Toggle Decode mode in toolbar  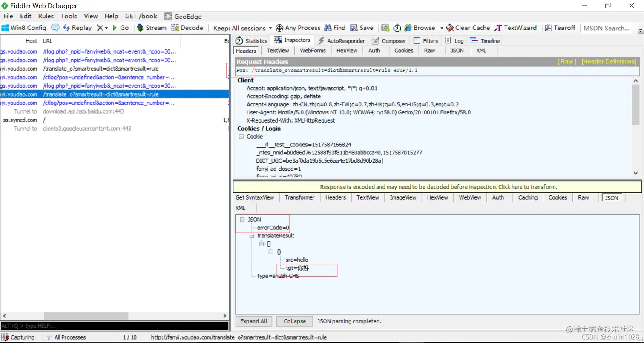[x=187, y=28]
